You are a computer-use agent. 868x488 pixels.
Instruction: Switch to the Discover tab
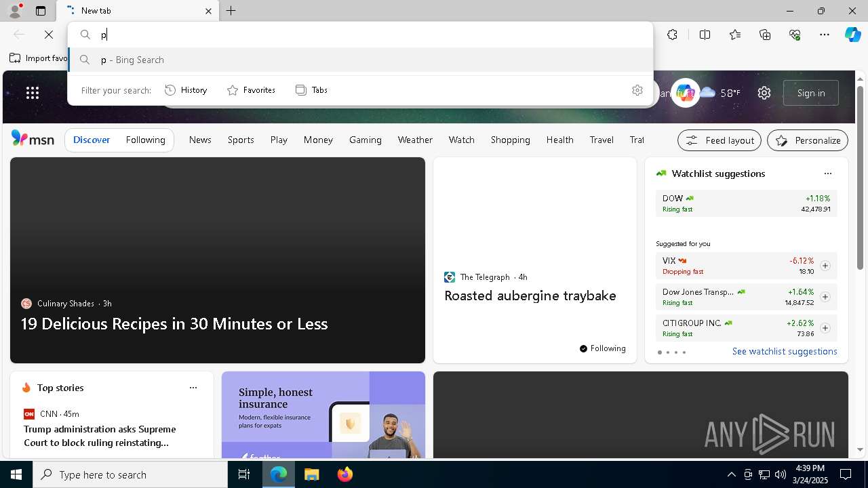click(92, 140)
